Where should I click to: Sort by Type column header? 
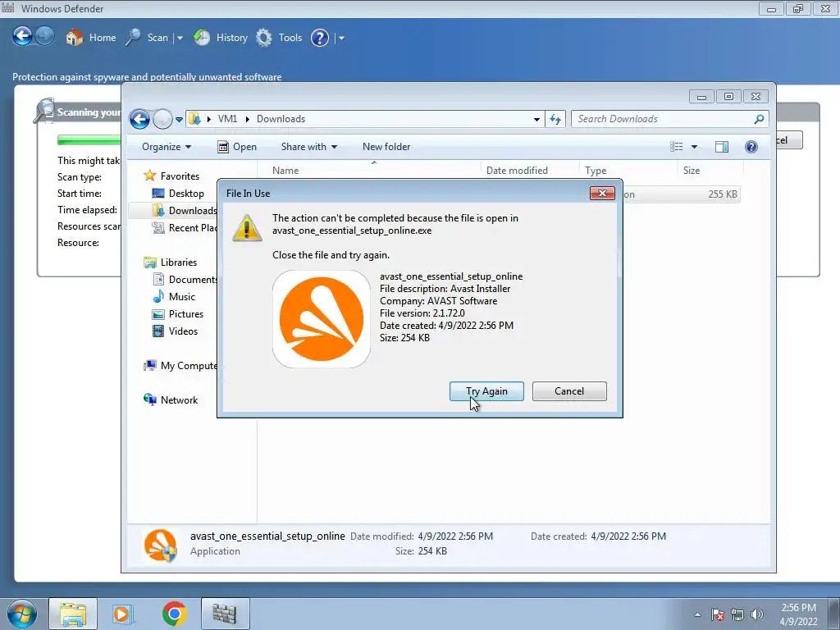[628, 171]
